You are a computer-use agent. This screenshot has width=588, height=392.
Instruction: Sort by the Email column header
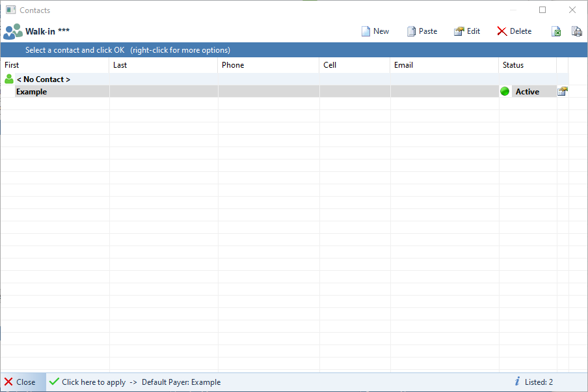coord(444,65)
